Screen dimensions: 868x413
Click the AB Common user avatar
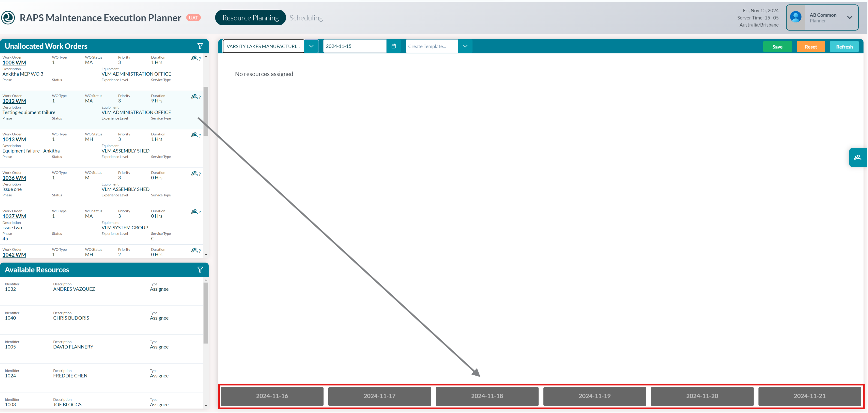[796, 17]
